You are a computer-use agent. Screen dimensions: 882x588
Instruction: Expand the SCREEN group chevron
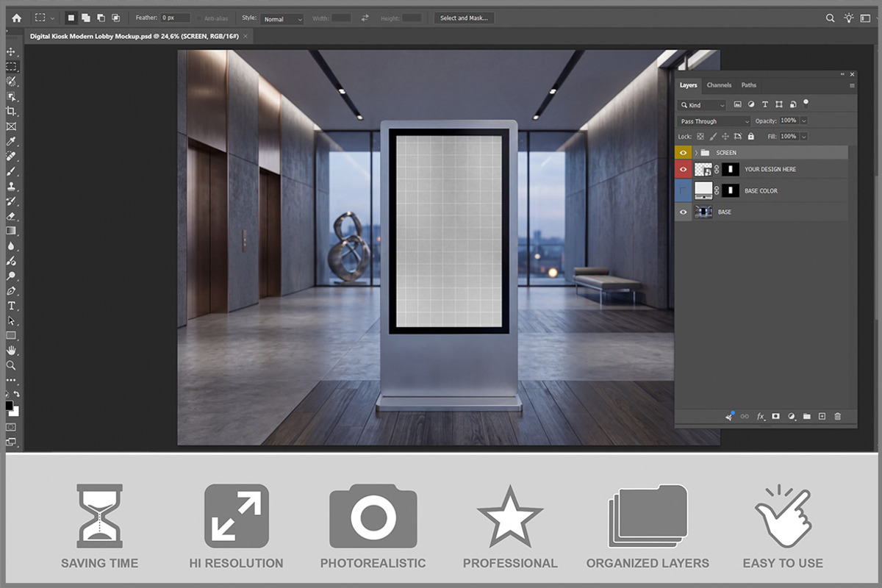[696, 152]
